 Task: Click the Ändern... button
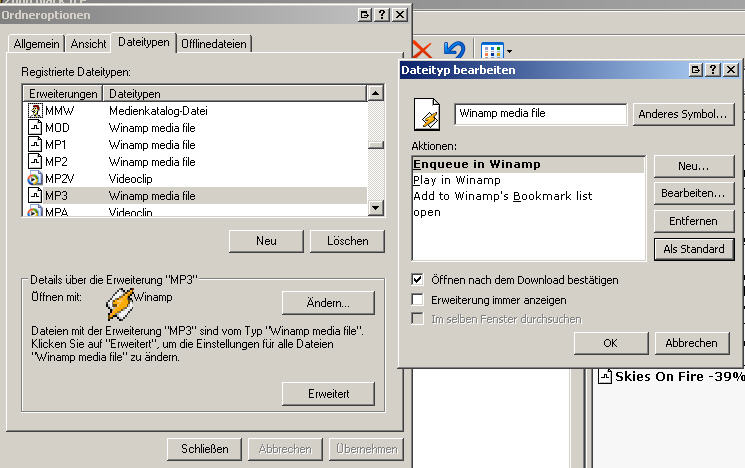(328, 303)
